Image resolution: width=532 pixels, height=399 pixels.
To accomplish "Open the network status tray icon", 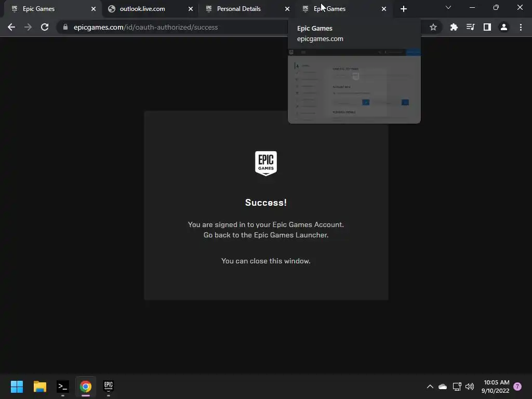I will 457,387.
